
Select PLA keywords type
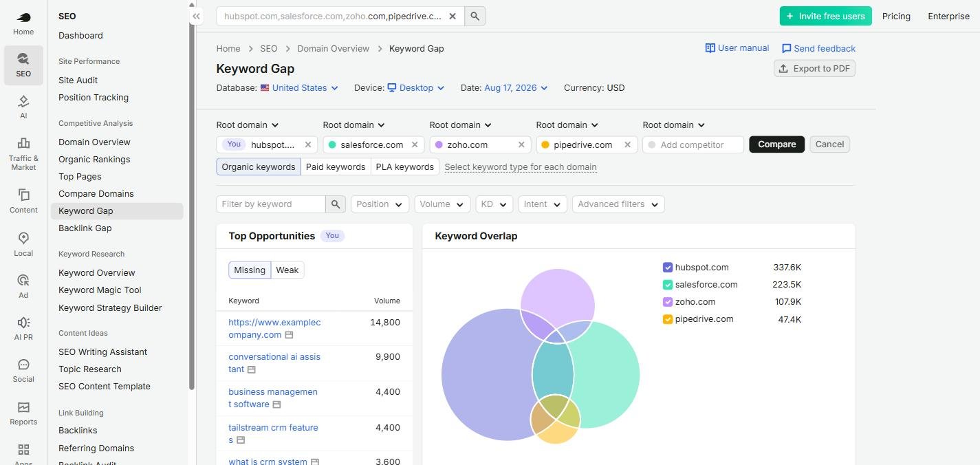[x=405, y=166]
